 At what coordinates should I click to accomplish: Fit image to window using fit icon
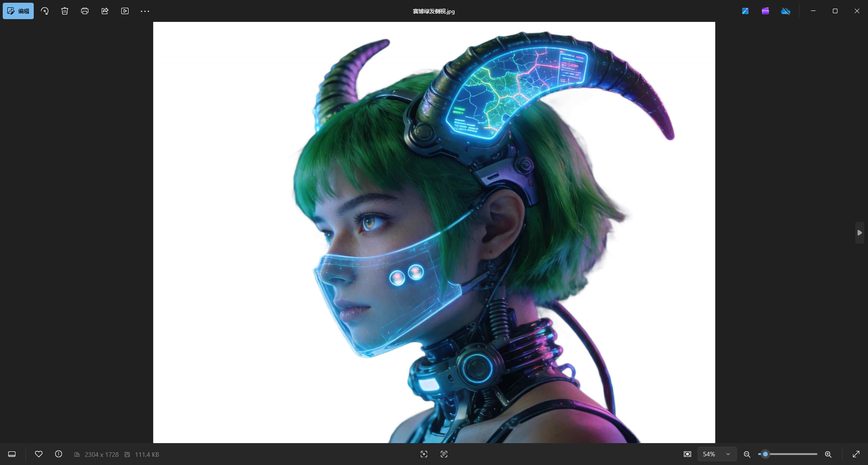(x=687, y=454)
